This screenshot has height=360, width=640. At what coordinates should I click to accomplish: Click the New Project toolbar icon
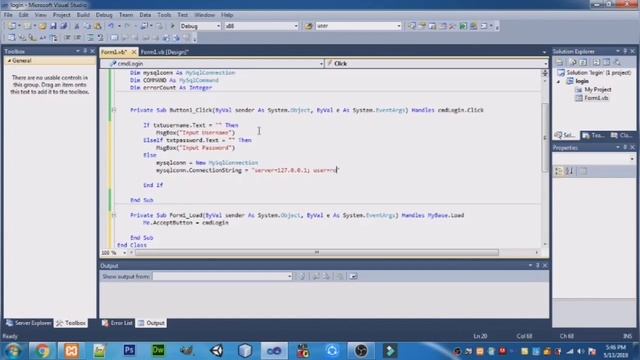[11, 26]
